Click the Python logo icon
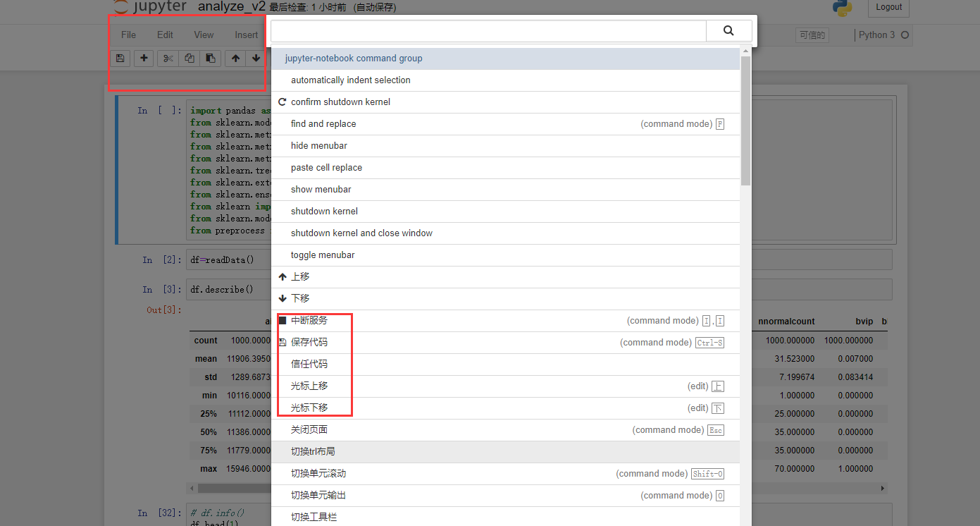980x526 pixels. (x=842, y=8)
